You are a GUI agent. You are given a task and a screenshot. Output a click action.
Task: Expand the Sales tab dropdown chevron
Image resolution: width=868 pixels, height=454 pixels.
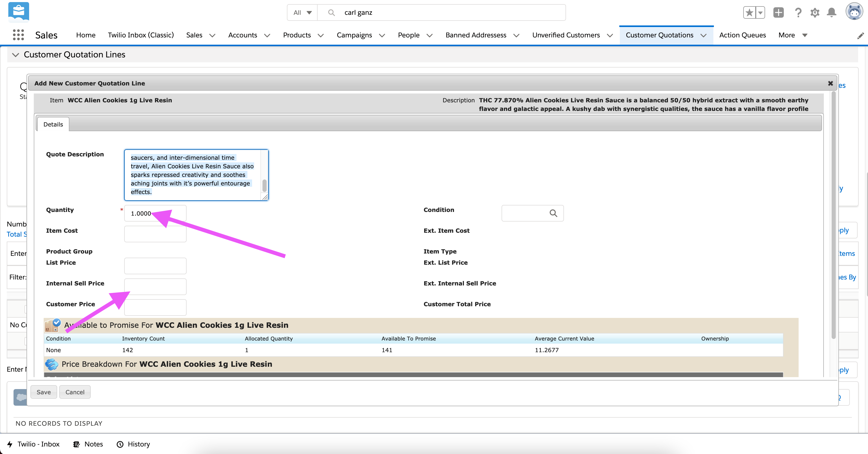click(x=212, y=35)
